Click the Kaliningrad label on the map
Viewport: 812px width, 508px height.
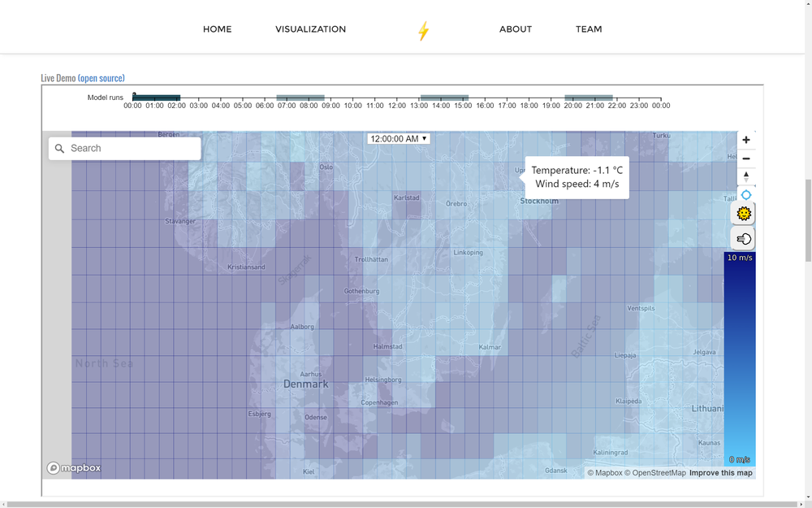[610, 453]
